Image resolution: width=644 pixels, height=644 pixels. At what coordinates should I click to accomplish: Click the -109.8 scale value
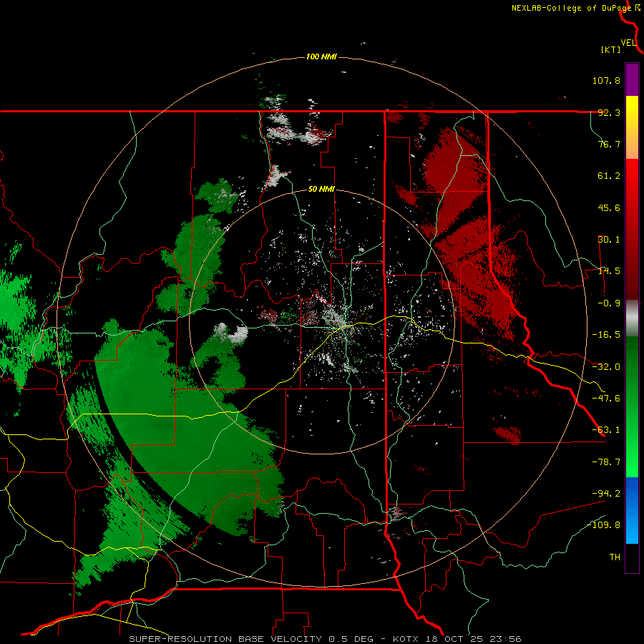603,525
